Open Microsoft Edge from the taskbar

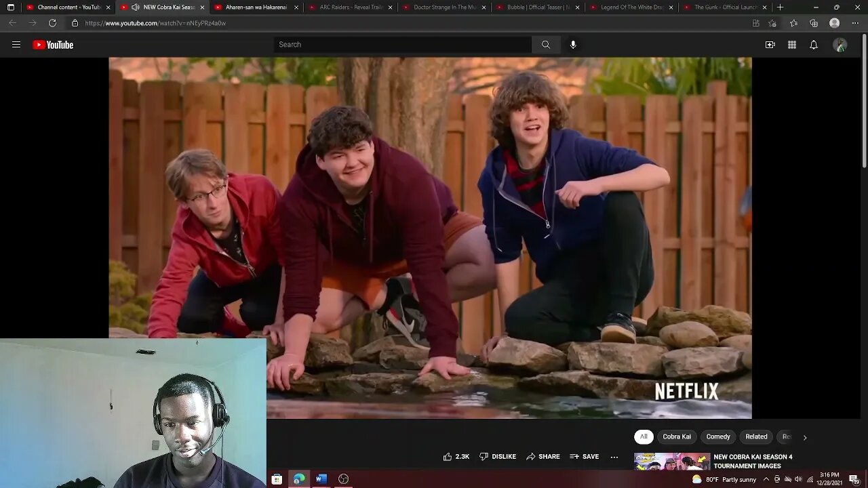point(299,479)
